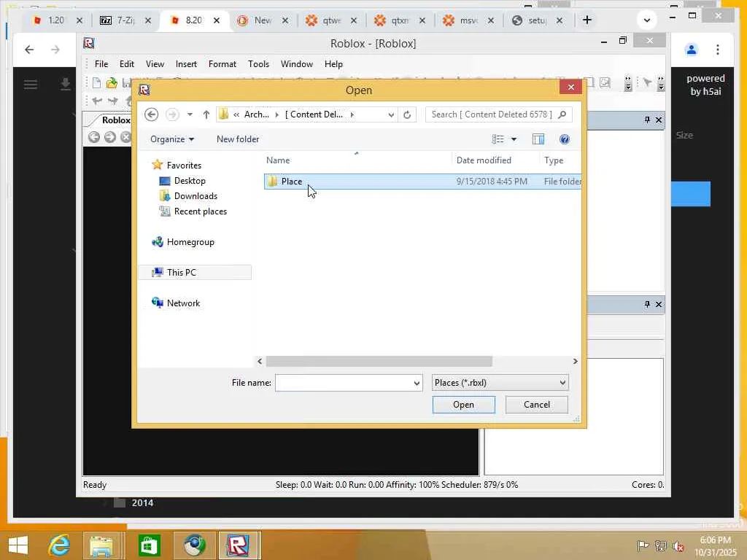The width and height of the screenshot is (747, 560).
Task: Click the Roblox taskbar icon
Action: (239, 545)
